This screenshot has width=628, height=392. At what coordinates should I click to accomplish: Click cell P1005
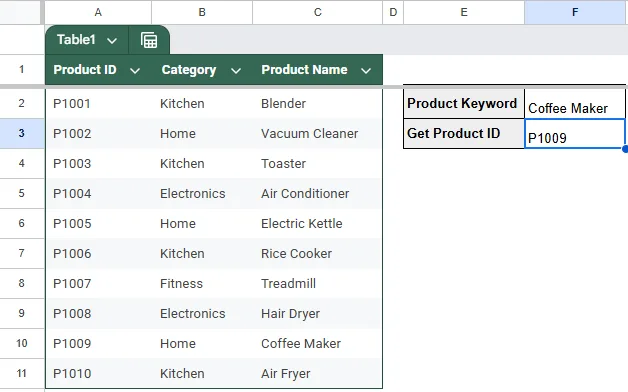(99, 223)
